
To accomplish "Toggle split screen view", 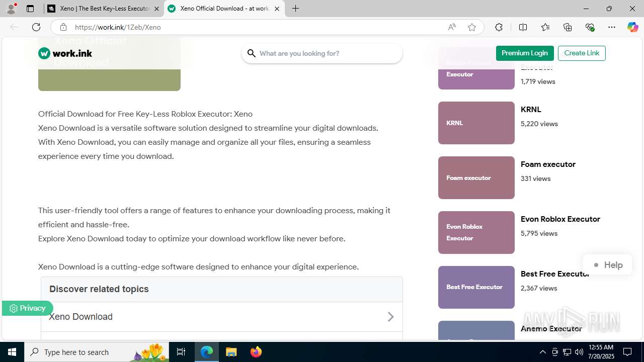I will pos(523,27).
